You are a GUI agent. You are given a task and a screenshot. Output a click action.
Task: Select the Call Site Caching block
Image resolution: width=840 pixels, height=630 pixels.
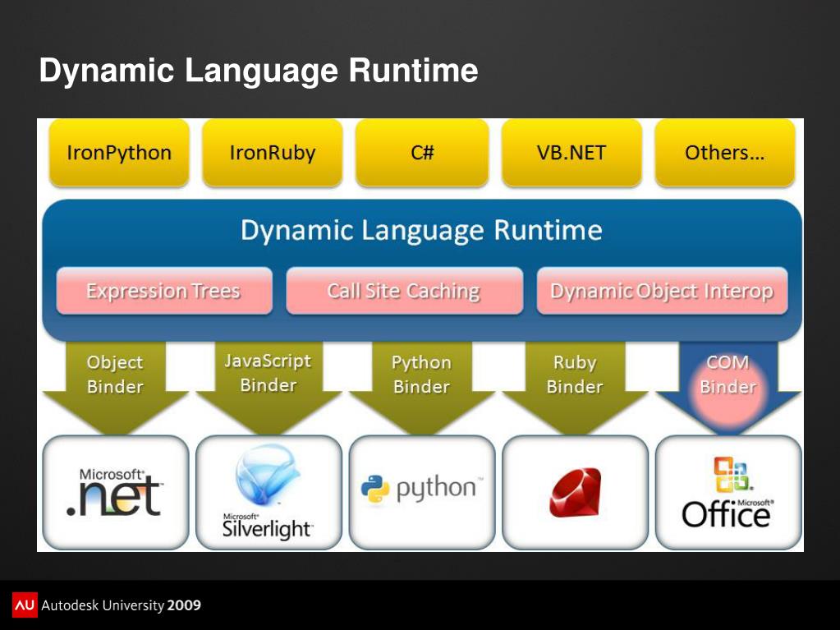404,290
